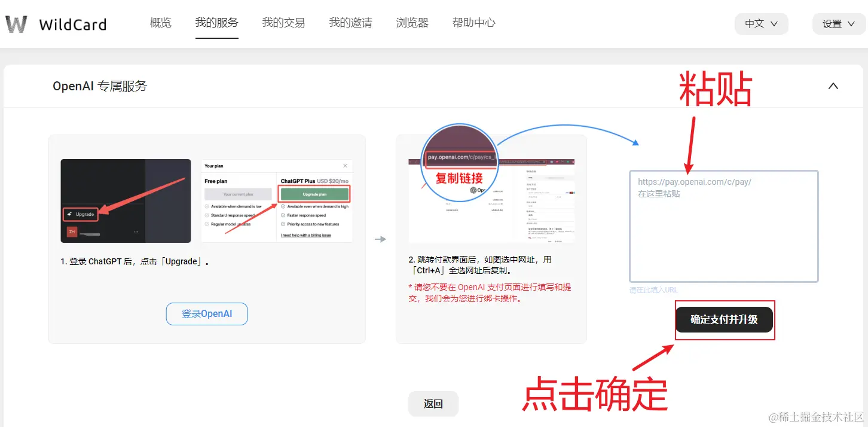The width and height of the screenshot is (868, 427).
Task: Open 我的邀请 tab
Action: point(350,23)
